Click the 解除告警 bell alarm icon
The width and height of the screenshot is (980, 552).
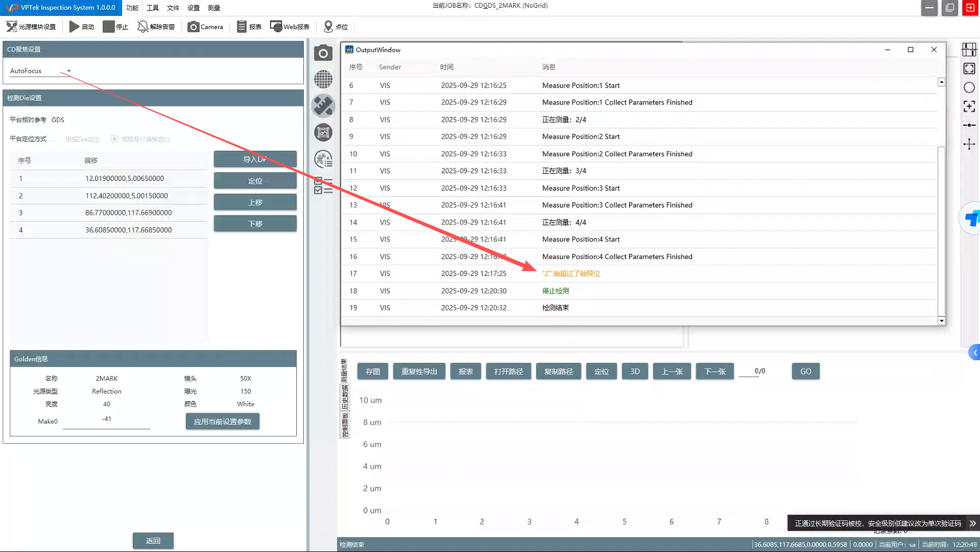[x=143, y=26]
